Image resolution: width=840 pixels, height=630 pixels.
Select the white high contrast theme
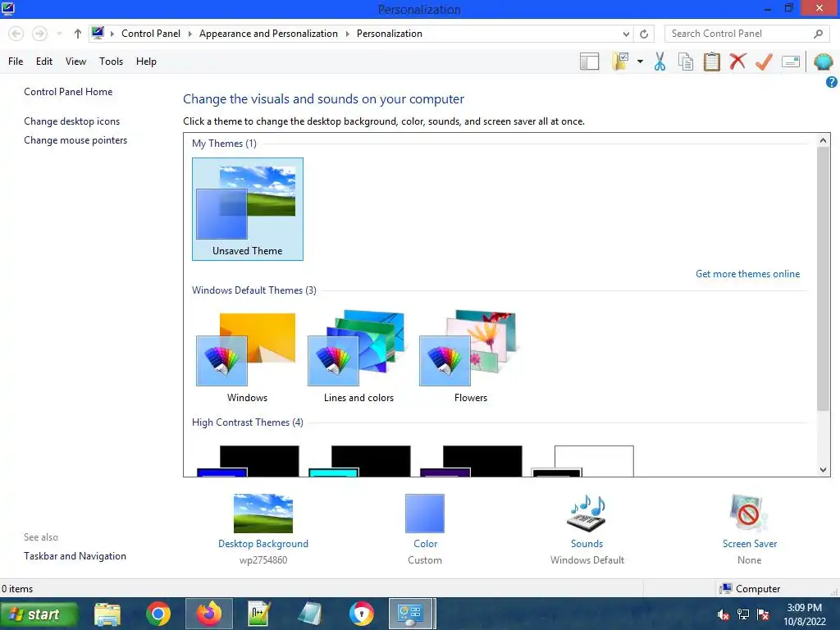click(x=583, y=461)
